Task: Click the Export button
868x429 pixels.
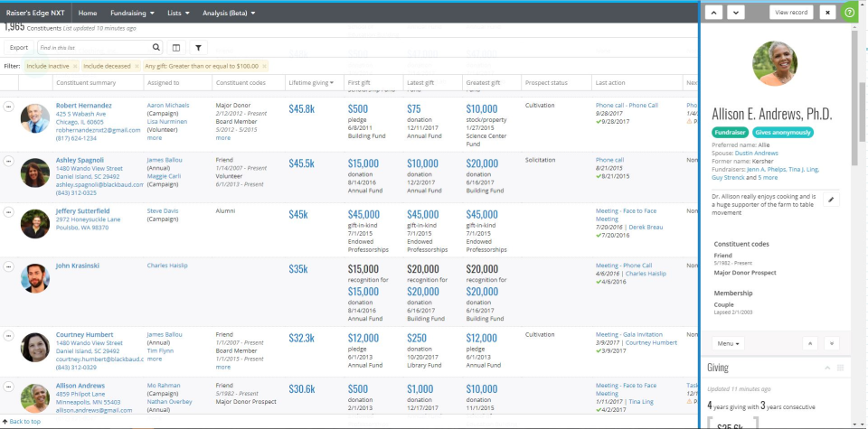Action: pos(19,48)
